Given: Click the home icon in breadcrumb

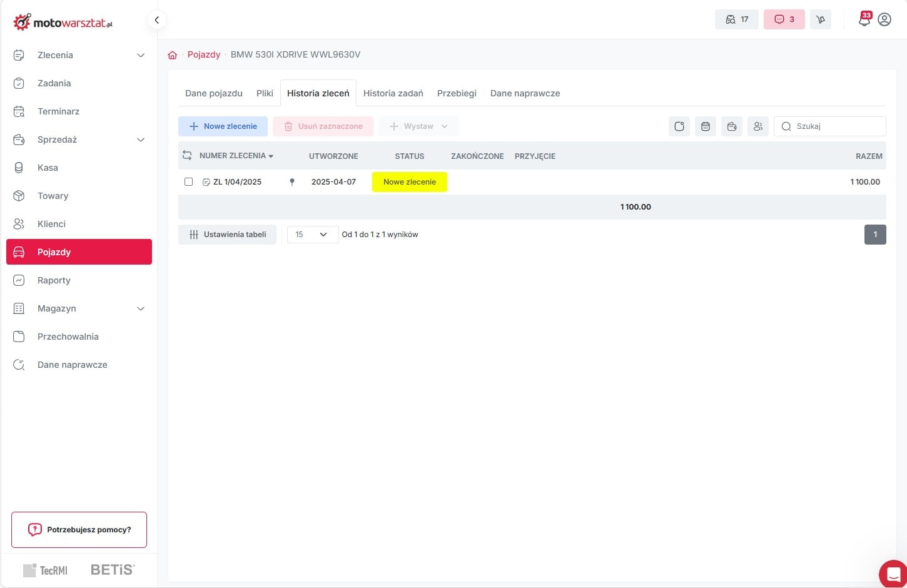Looking at the screenshot, I should (173, 55).
